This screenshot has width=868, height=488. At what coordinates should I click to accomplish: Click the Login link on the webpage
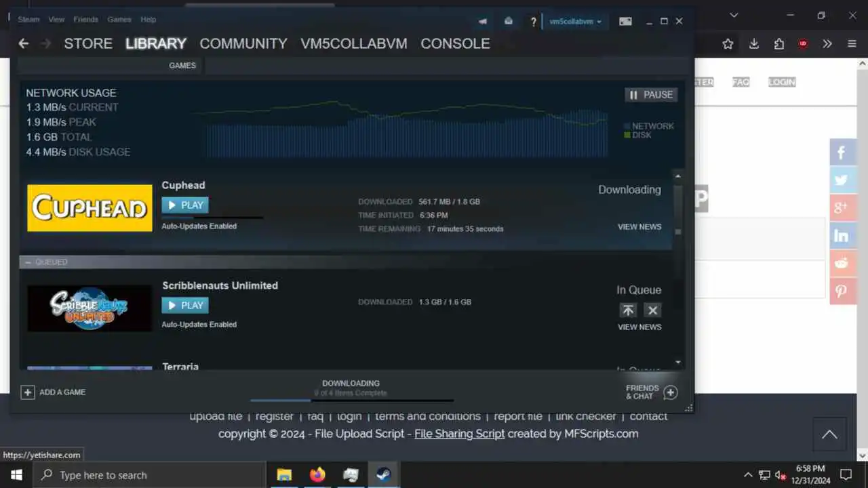coord(781,82)
